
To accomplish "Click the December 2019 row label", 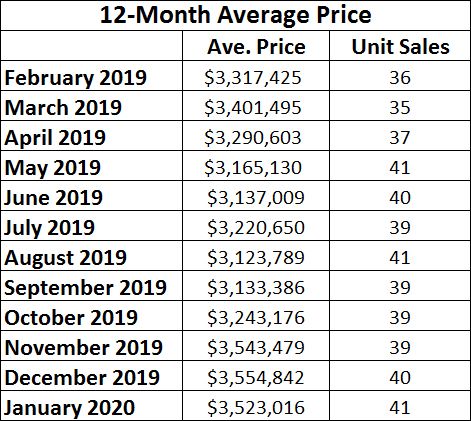I will click(82, 377).
